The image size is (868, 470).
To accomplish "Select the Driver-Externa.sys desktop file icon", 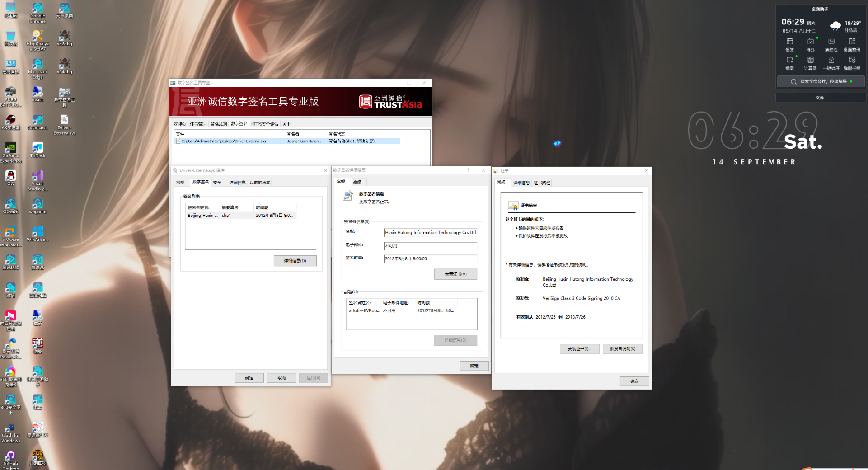I will tap(65, 122).
